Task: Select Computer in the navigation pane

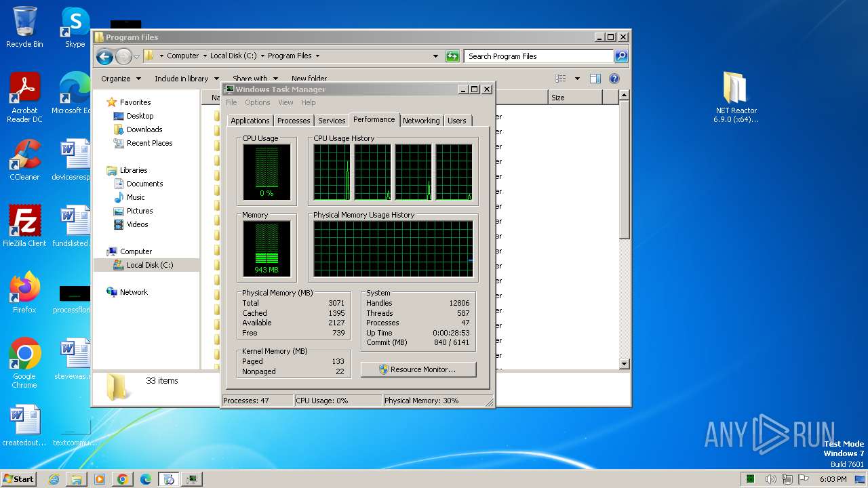Action: 136,251
